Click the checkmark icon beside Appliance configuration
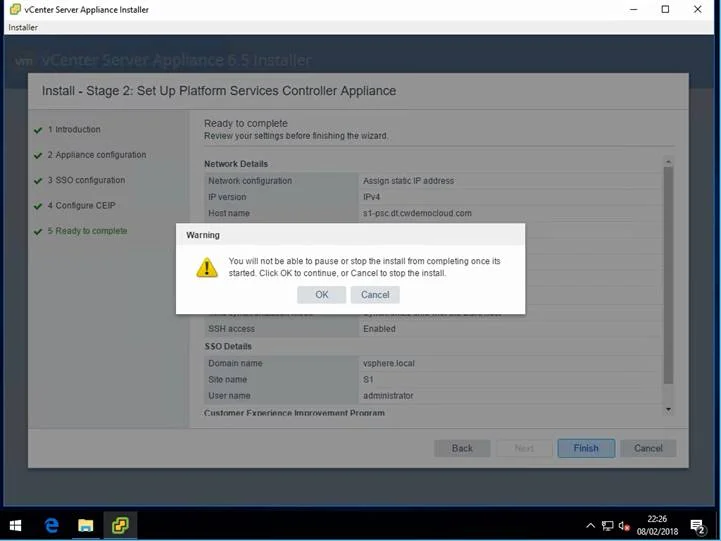Image resolution: width=721 pixels, height=541 pixels. point(38,156)
